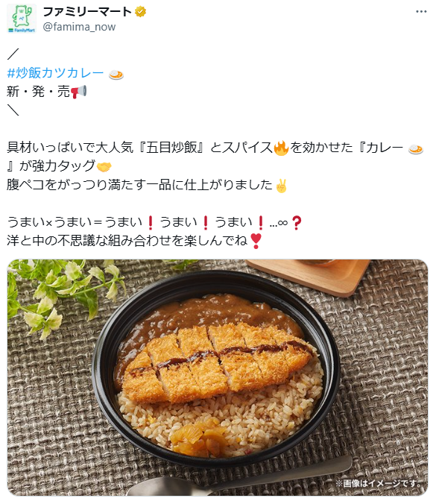The image size is (439, 504).
Task: Click the victory hand emoji
Action: (281, 186)
